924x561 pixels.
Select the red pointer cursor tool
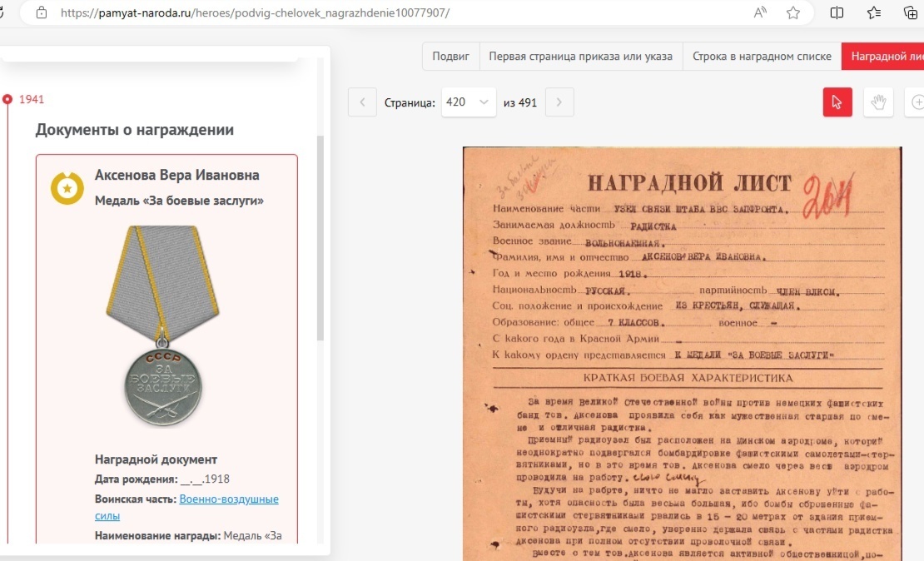click(x=837, y=102)
